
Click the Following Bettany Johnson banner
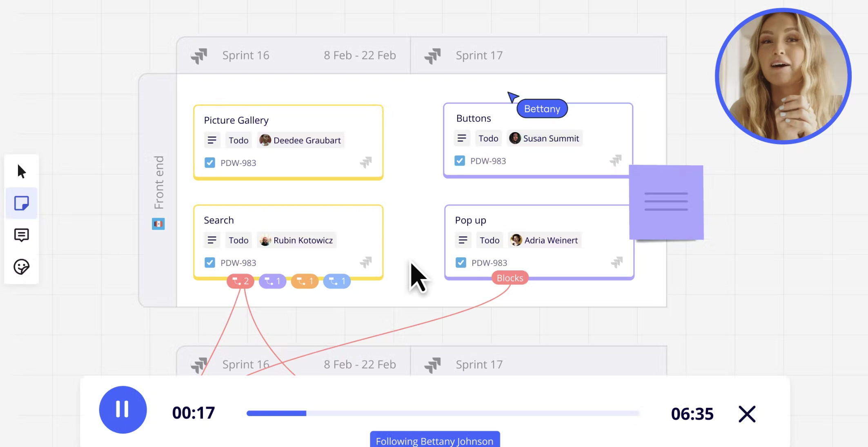point(434,440)
